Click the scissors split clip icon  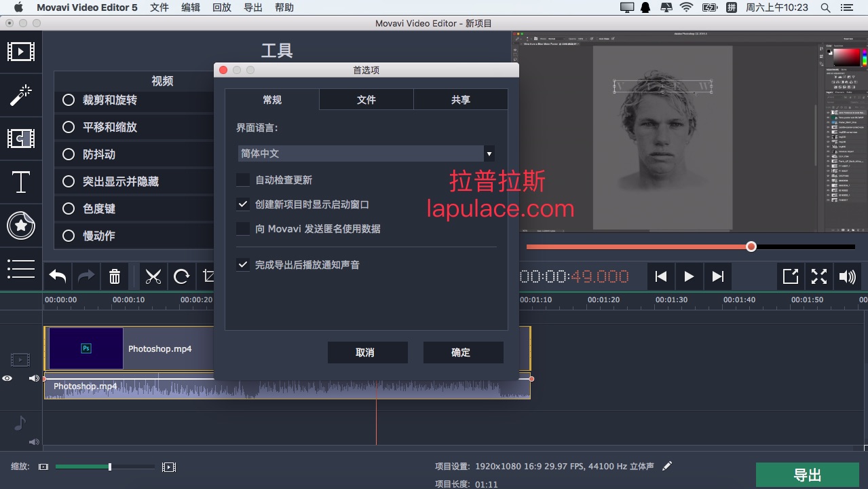[153, 276]
